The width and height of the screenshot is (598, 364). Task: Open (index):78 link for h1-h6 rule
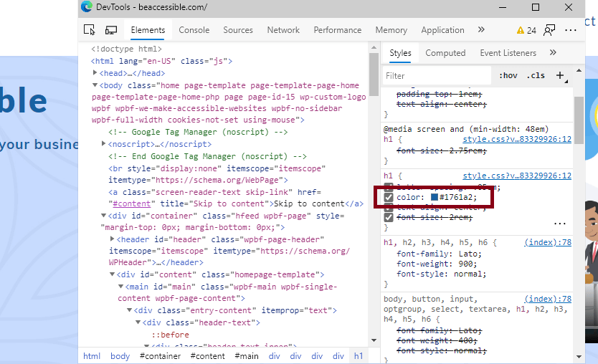(548, 242)
